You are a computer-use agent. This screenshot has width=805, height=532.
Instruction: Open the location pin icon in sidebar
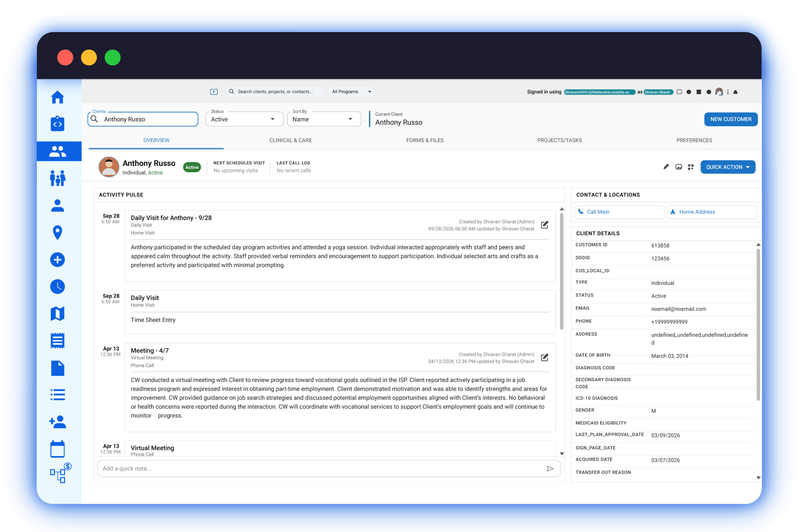click(57, 233)
